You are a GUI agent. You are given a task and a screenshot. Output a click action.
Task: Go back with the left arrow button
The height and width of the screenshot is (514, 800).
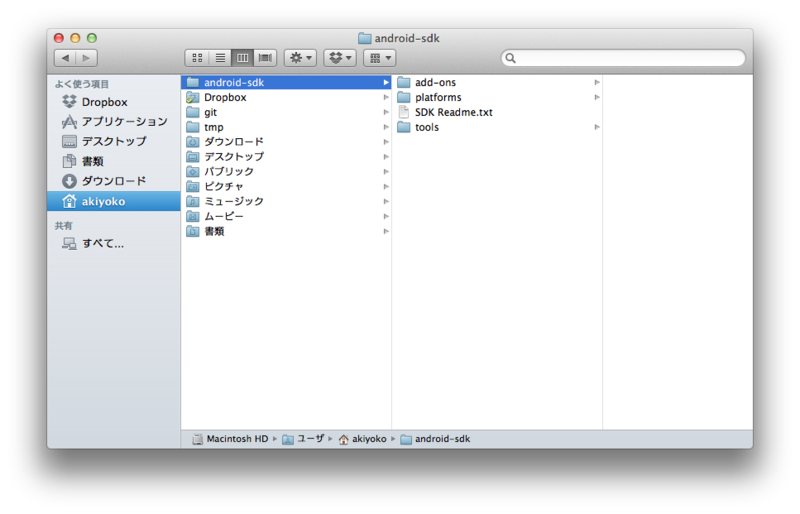65,58
